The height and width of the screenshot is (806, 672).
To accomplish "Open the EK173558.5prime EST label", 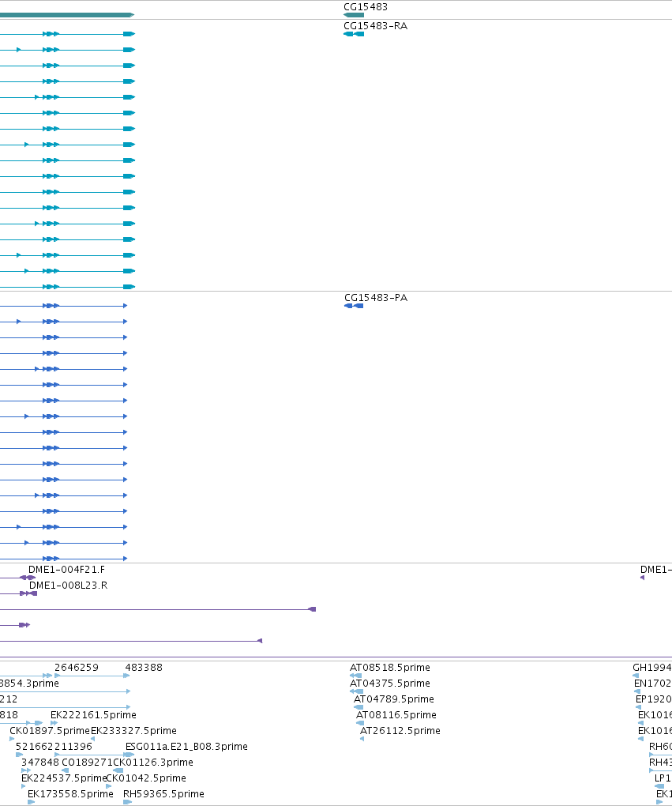I will [x=70, y=794].
